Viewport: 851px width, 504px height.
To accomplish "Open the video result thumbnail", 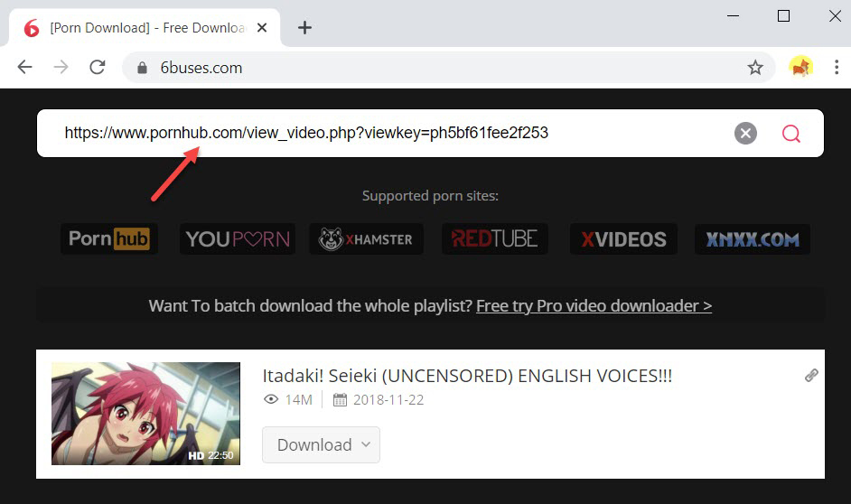I will [145, 414].
